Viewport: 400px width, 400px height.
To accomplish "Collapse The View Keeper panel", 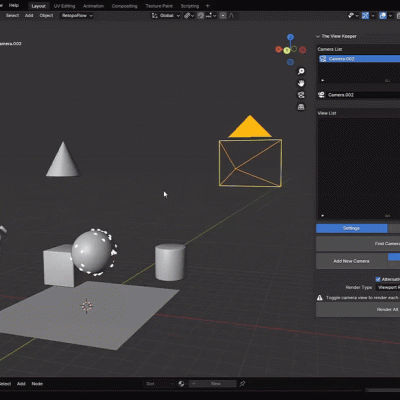I will (318, 36).
